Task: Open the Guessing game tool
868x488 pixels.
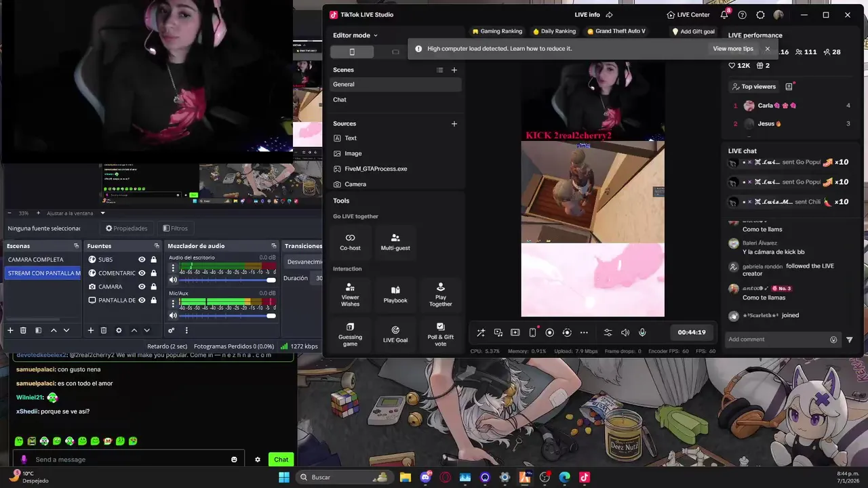Action: (x=350, y=335)
